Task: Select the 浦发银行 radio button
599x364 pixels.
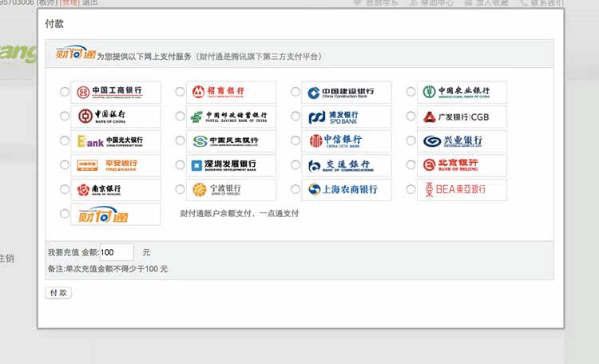Action: (296, 116)
